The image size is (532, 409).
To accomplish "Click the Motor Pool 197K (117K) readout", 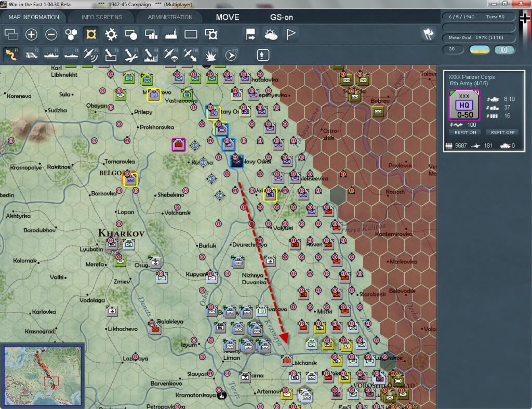I will pos(478,37).
